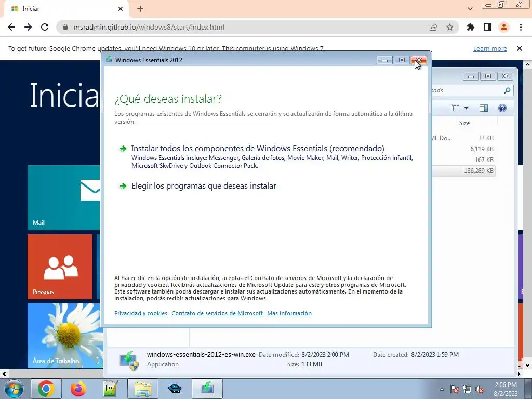
Task: Bookmark this page with the star icon
Action: click(450, 27)
